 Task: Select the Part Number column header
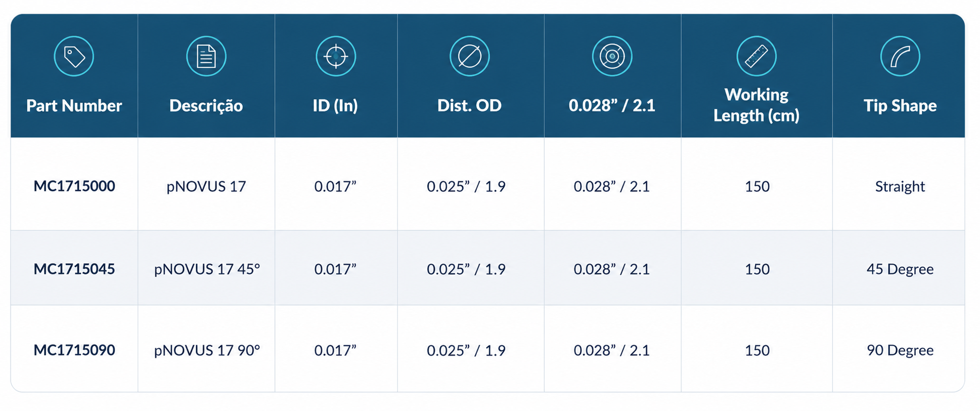click(x=74, y=105)
